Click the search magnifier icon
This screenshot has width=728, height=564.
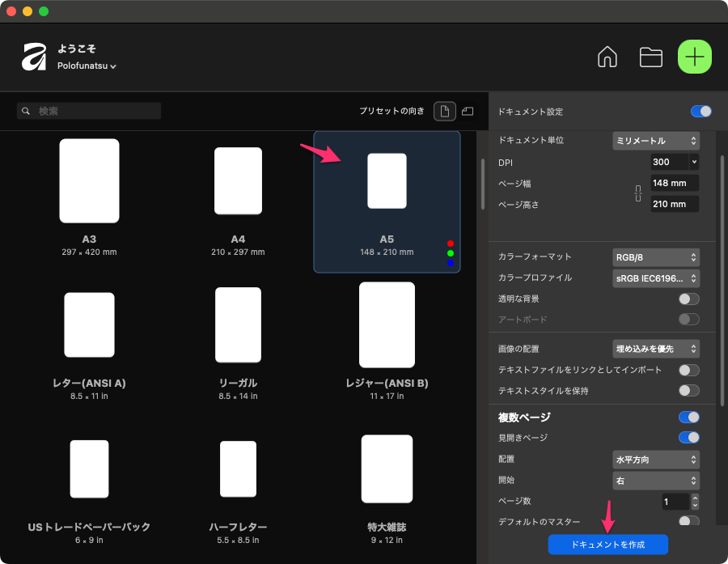(x=27, y=111)
